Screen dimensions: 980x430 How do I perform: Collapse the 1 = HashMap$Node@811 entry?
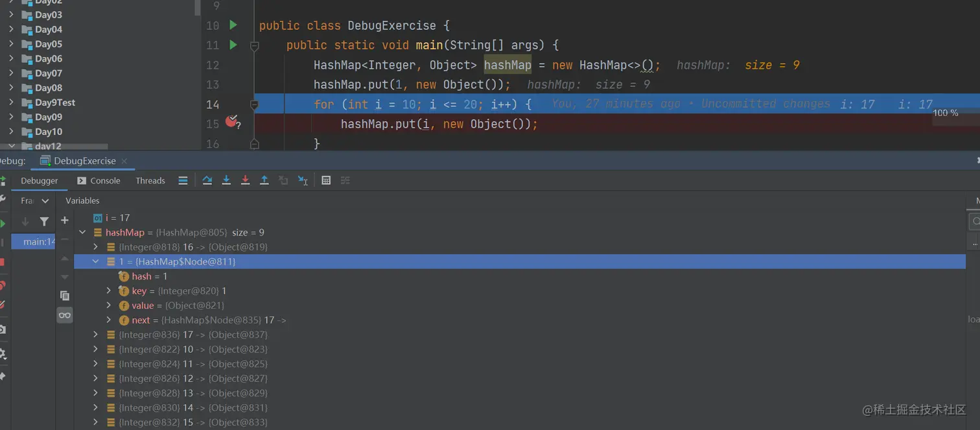[x=95, y=261]
